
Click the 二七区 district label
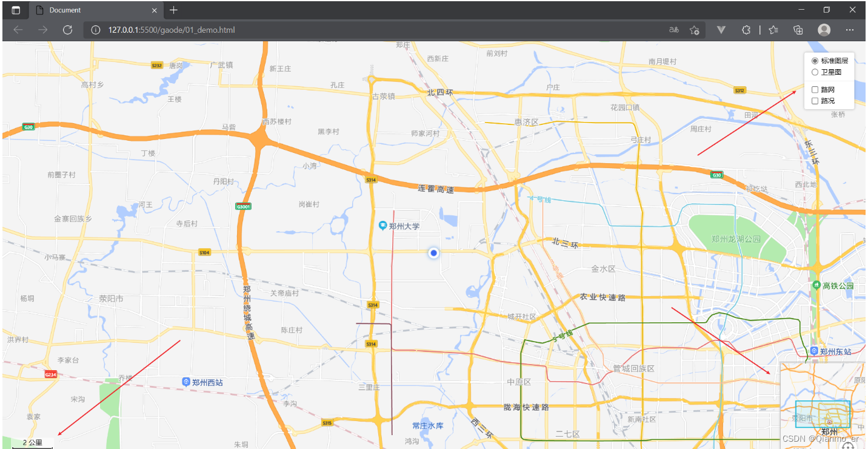tap(567, 434)
